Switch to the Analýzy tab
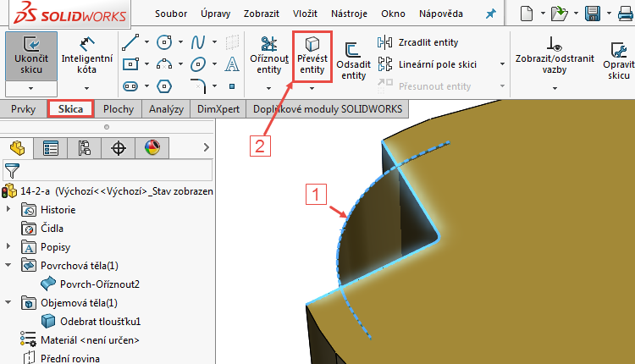635x364 pixels. click(x=166, y=109)
